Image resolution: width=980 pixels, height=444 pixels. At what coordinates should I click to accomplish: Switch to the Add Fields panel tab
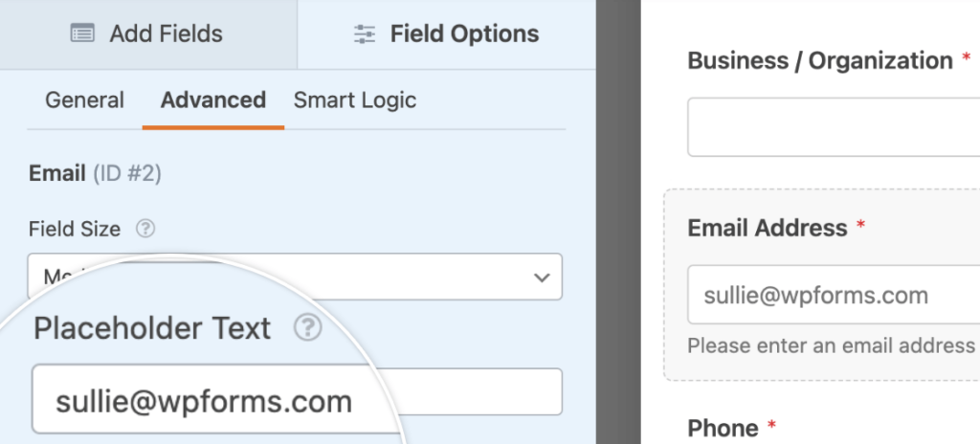tap(147, 33)
